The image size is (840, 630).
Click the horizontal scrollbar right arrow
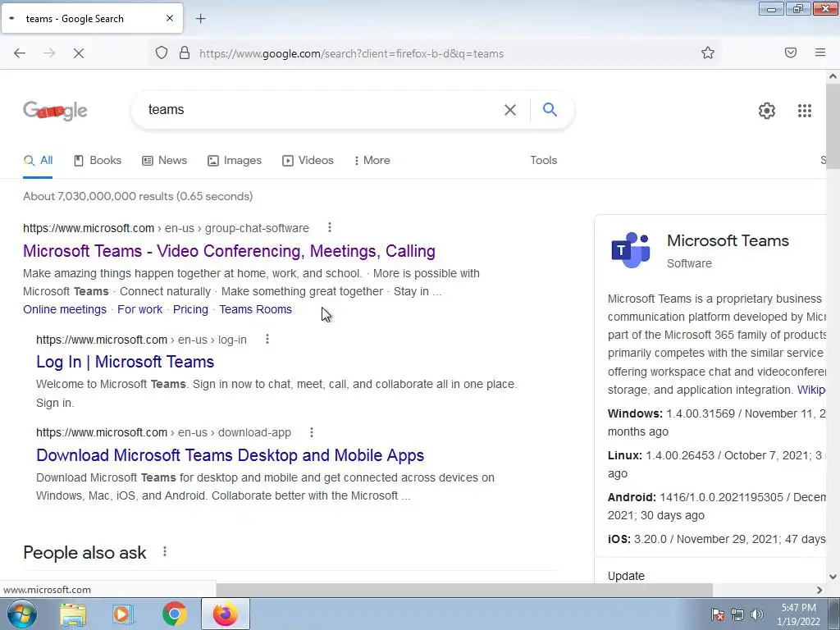tap(819, 590)
